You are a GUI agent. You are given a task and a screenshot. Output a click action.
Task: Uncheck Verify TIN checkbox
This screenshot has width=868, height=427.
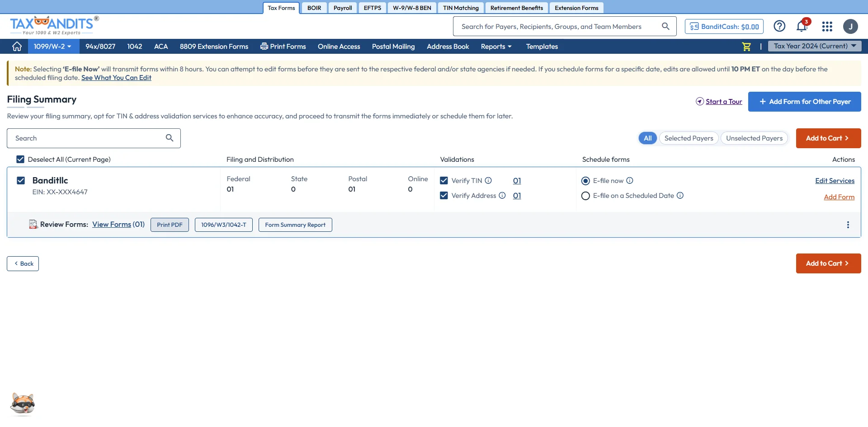(444, 180)
